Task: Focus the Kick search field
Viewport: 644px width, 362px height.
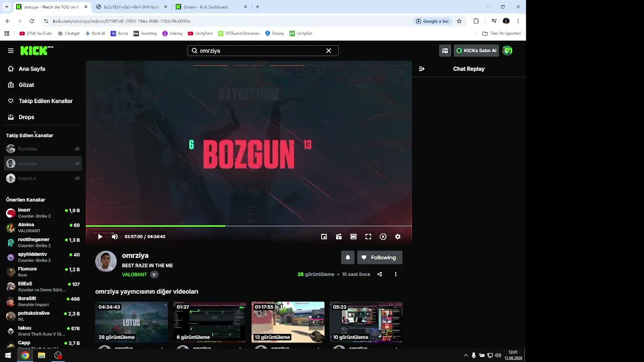Action: [x=263, y=51]
